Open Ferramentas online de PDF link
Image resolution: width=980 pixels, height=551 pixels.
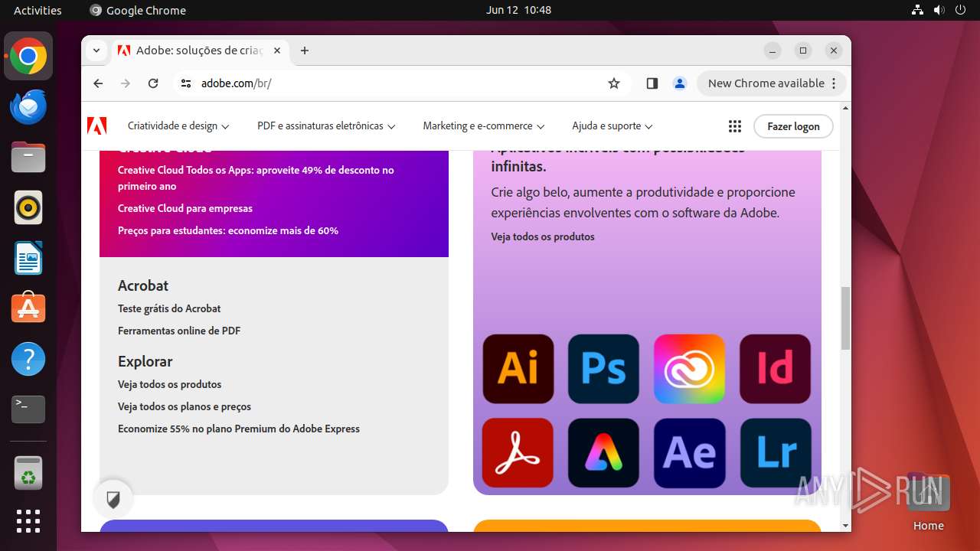(x=179, y=331)
